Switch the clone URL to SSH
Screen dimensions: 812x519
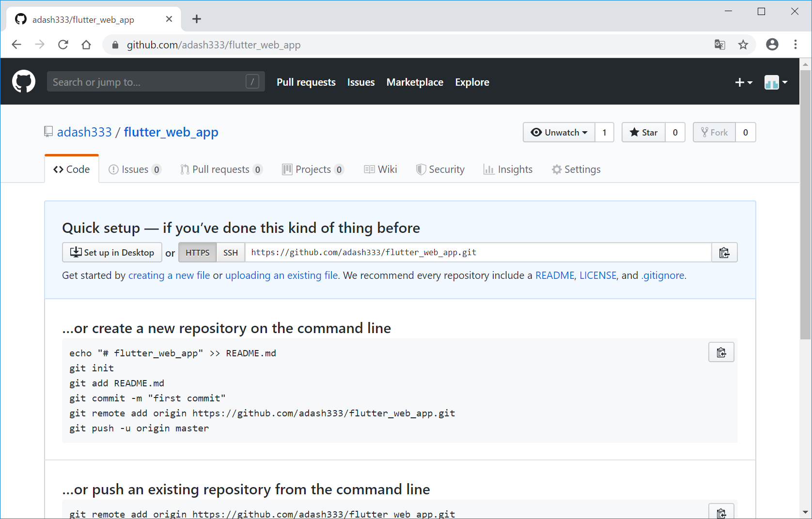231,253
